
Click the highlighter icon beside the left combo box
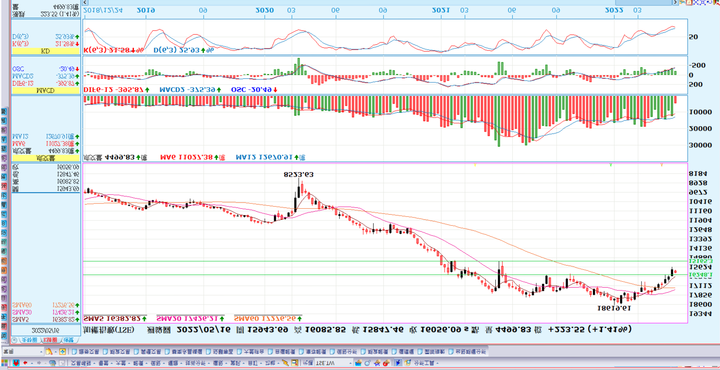(49, 352)
